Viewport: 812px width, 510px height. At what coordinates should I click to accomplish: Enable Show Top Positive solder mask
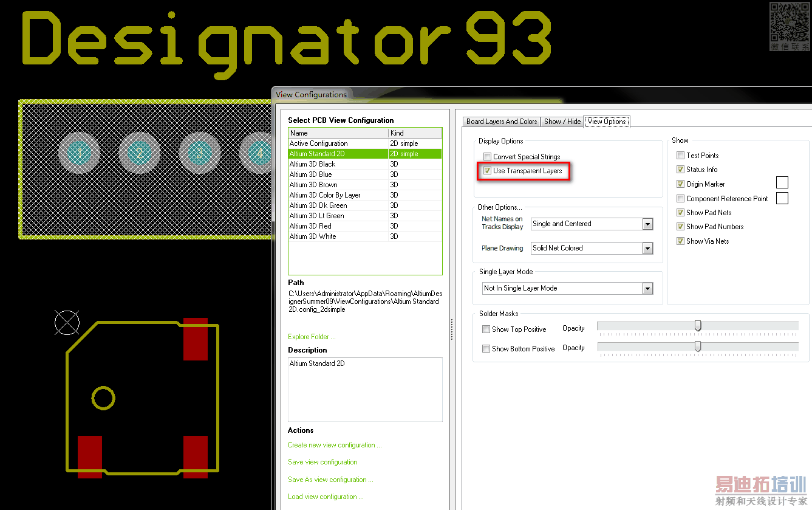pos(486,329)
